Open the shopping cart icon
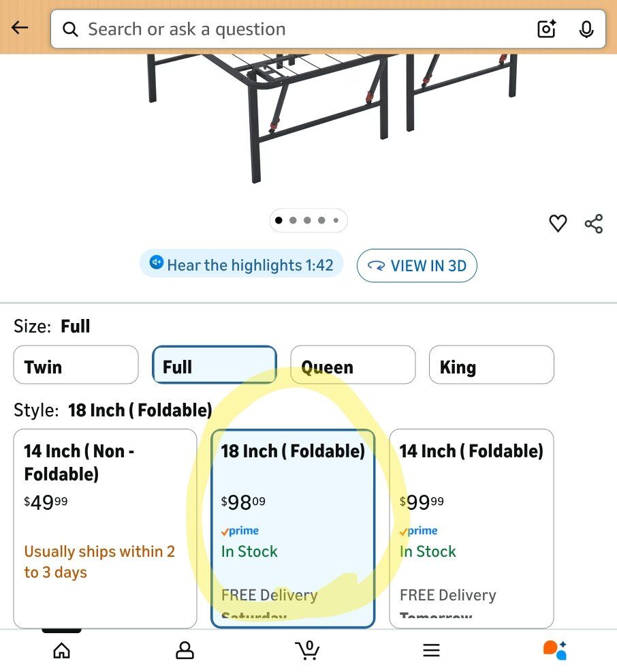617x672 pixels. click(x=308, y=650)
